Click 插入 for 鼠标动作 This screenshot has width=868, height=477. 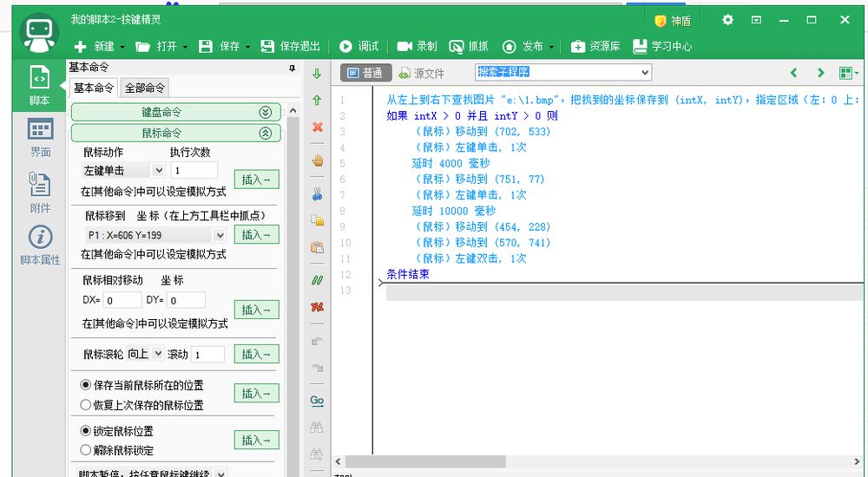[x=256, y=180]
